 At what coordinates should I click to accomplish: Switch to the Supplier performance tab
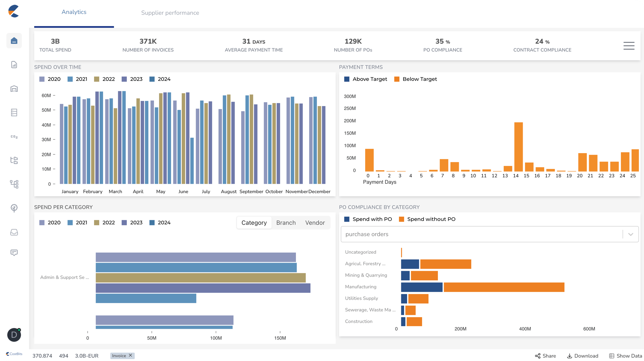coord(170,13)
